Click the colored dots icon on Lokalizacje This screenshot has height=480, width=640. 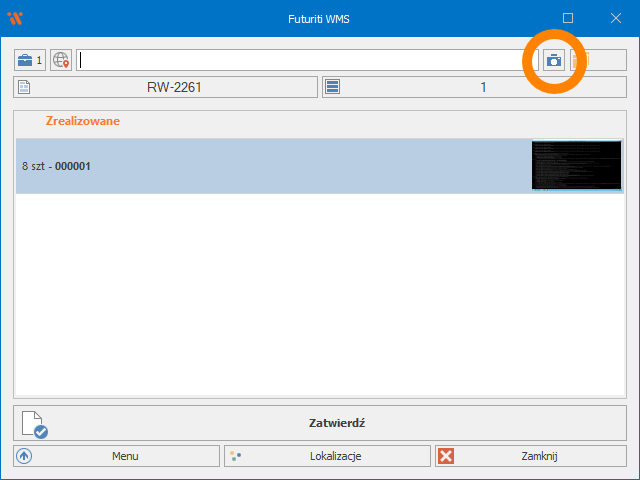pyautogui.click(x=235, y=456)
